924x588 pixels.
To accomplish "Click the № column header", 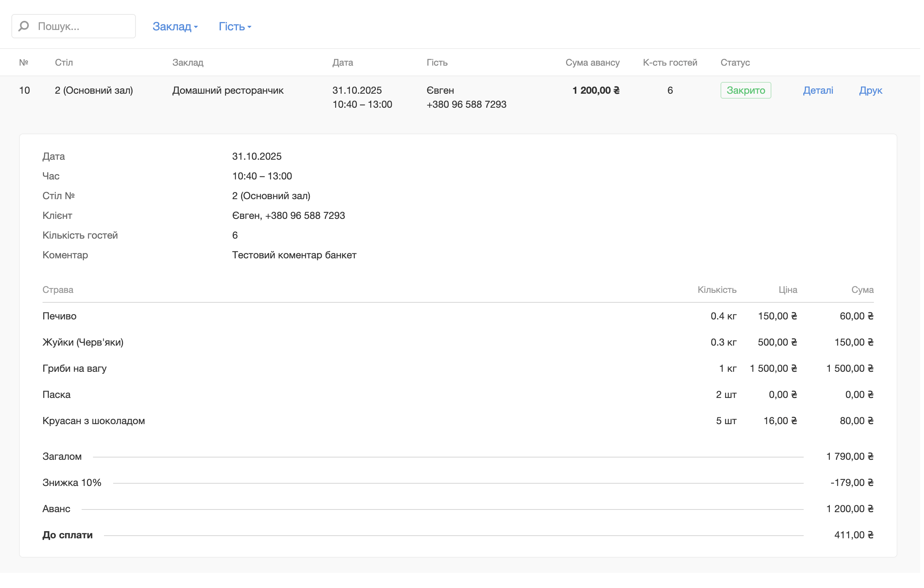I will pos(24,63).
